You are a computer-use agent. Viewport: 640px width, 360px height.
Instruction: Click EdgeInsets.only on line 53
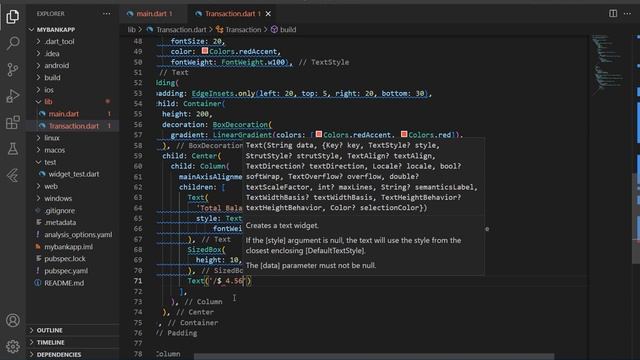coord(223,93)
